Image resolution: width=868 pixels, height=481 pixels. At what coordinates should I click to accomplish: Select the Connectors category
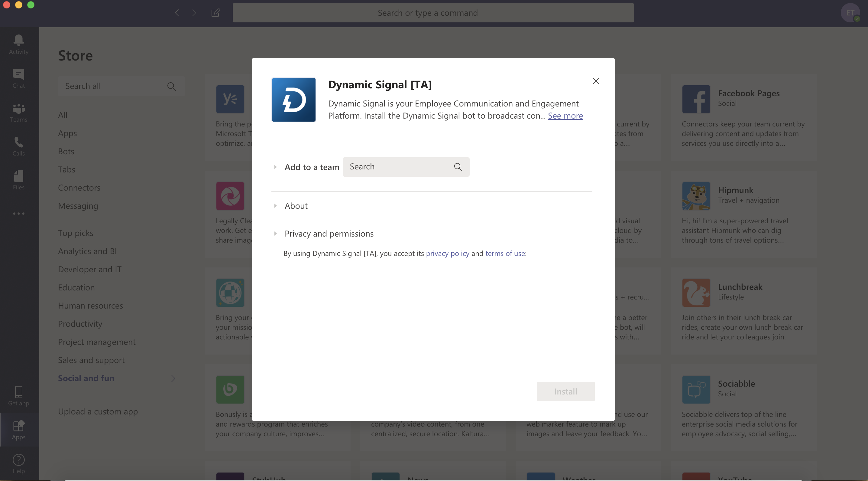tap(79, 188)
